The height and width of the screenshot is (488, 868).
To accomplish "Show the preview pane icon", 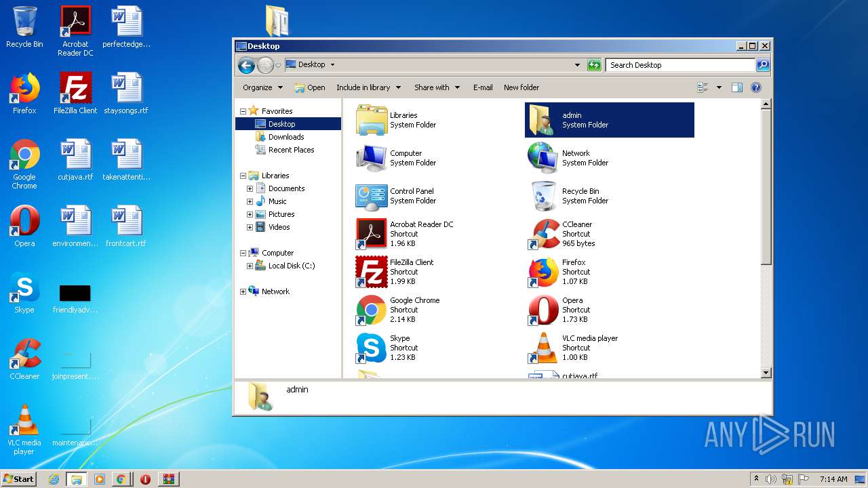I will point(737,87).
